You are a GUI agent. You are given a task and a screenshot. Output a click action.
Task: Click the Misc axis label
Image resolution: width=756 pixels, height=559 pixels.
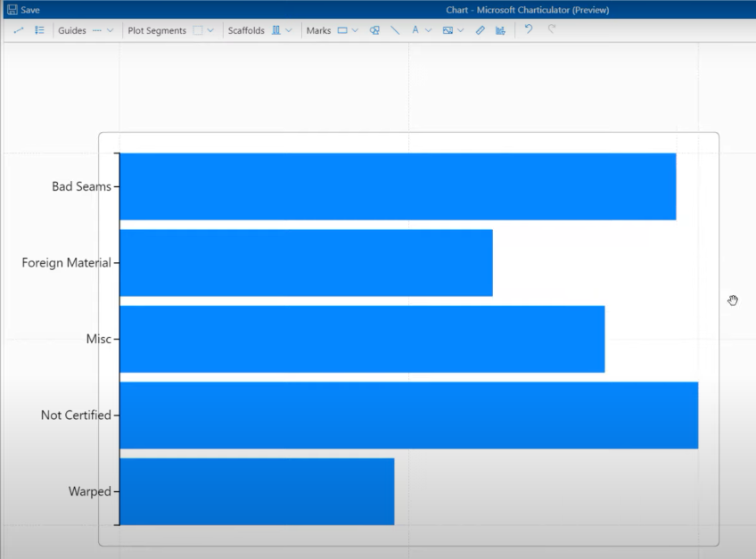click(x=99, y=339)
